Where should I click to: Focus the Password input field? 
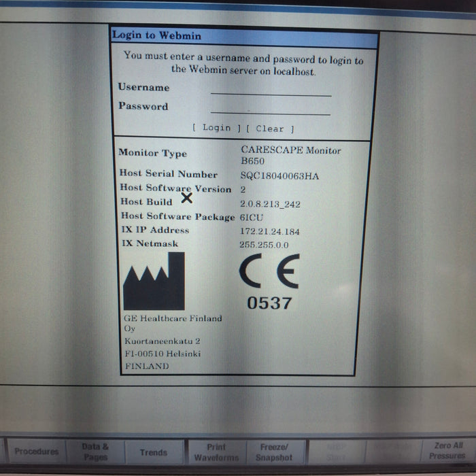[271, 107]
